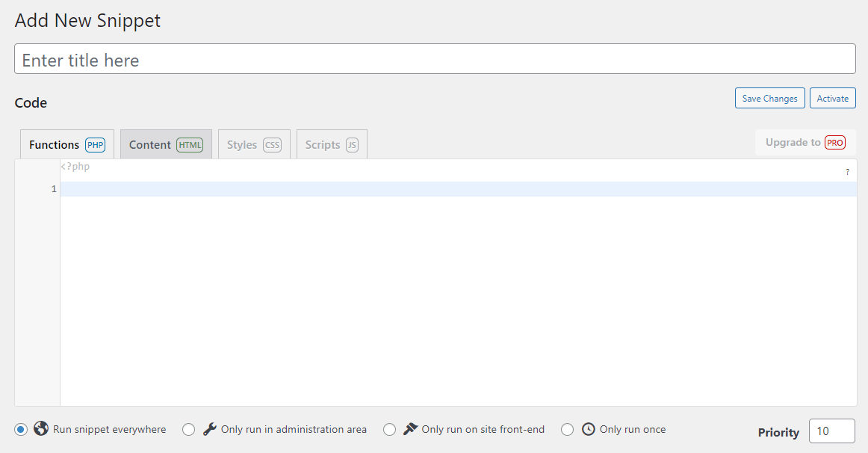
Task: Click the snippet title field
Action: (x=433, y=59)
